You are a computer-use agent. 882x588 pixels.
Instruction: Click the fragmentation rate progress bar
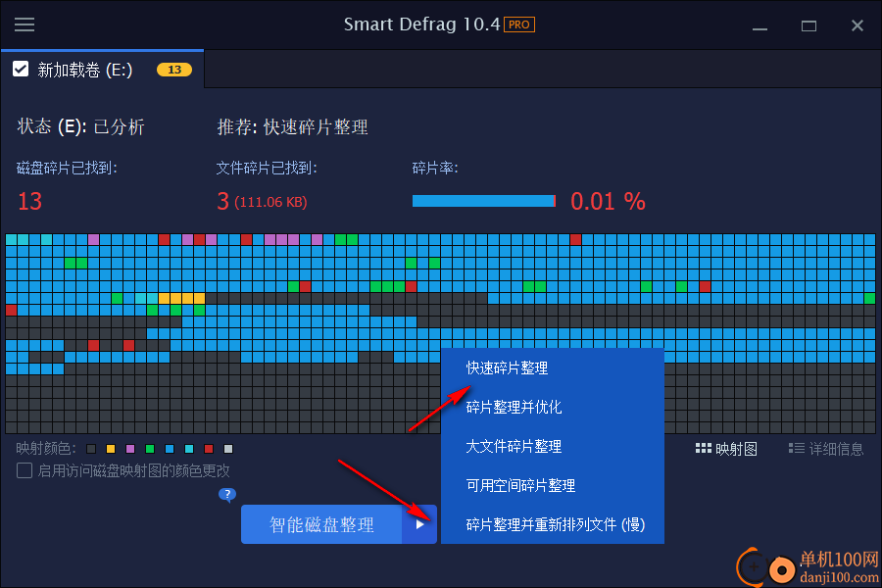pyautogui.click(x=484, y=201)
